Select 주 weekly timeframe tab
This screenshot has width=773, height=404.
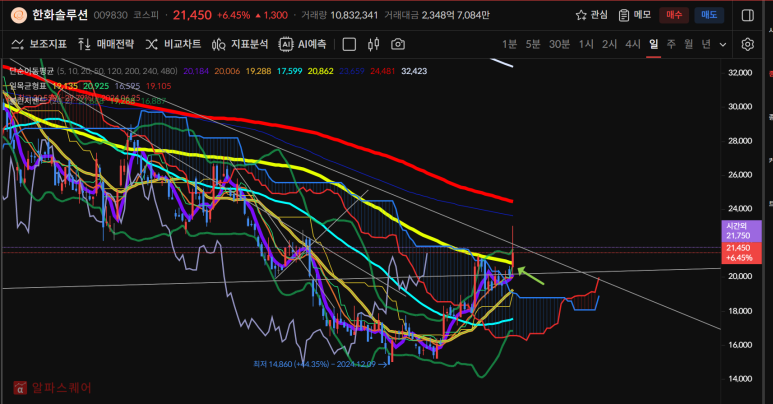(671, 44)
